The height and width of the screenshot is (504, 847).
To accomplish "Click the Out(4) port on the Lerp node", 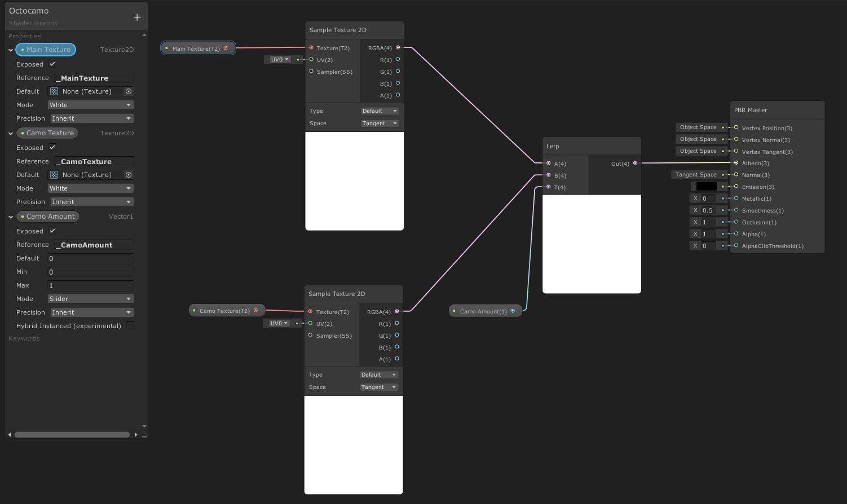I will pos(635,163).
